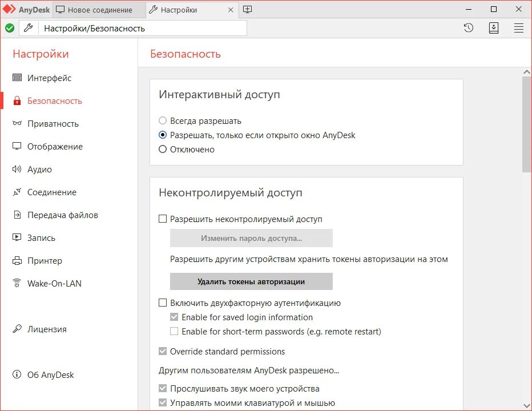Viewport: 532px width, 411px height.
Task: Toggle Override standard permissions checkbox
Action: tap(163, 351)
